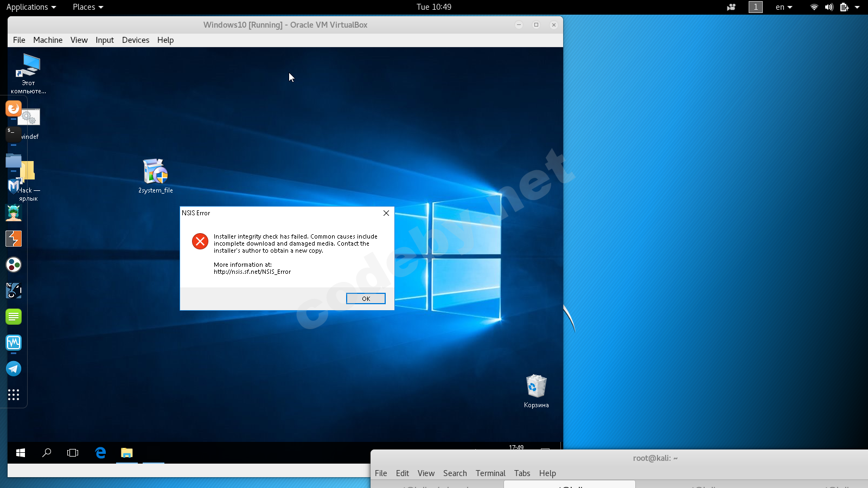Launch Microsoft Edge from the taskbar

tap(100, 453)
